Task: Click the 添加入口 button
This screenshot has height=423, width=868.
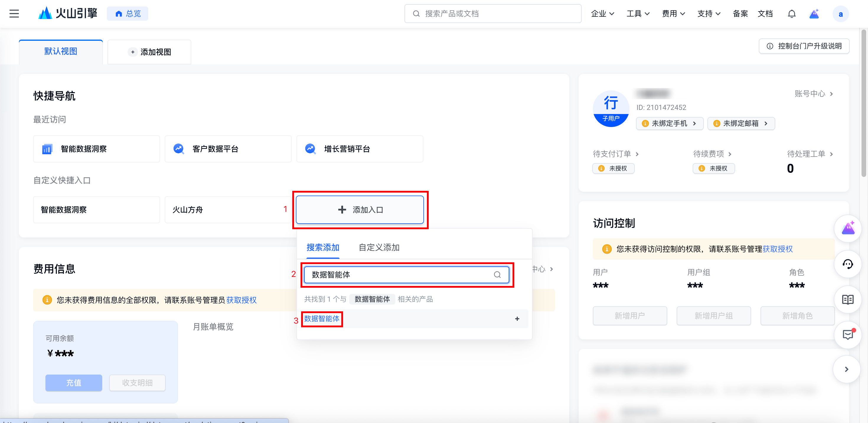Action: coord(360,210)
